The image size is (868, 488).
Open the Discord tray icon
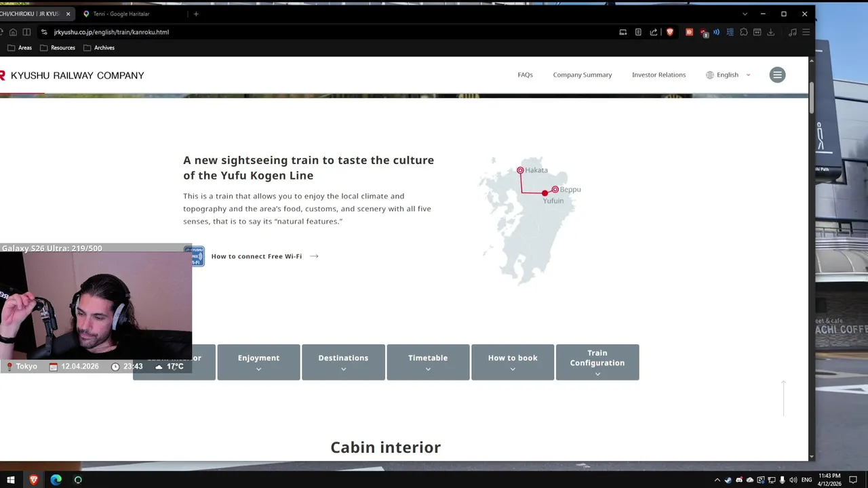[x=739, y=480]
